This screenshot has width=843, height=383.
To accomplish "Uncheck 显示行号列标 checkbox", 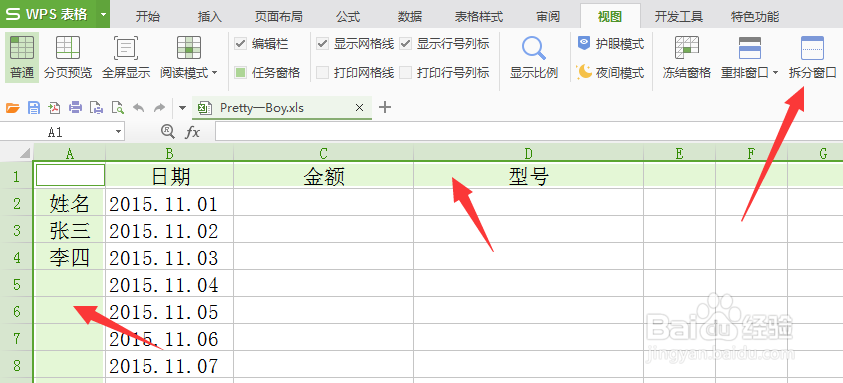I will tap(405, 44).
